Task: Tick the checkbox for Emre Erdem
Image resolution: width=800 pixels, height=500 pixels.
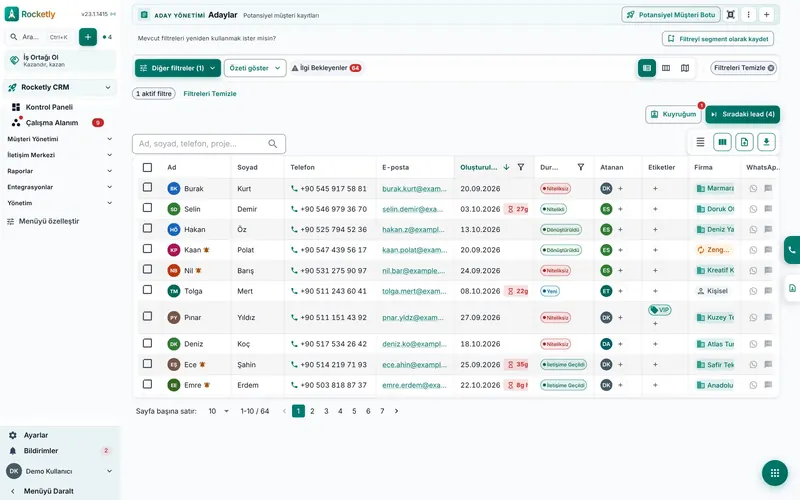Action: (147, 384)
